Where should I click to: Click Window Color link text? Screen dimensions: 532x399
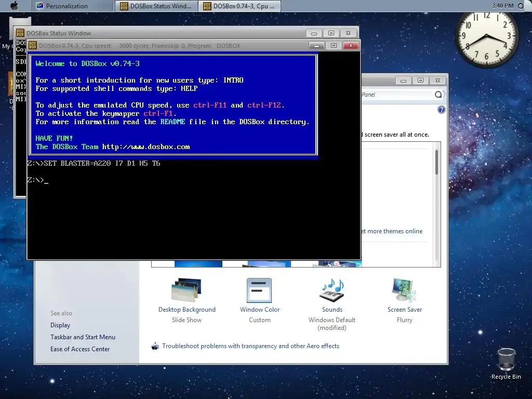260,310
